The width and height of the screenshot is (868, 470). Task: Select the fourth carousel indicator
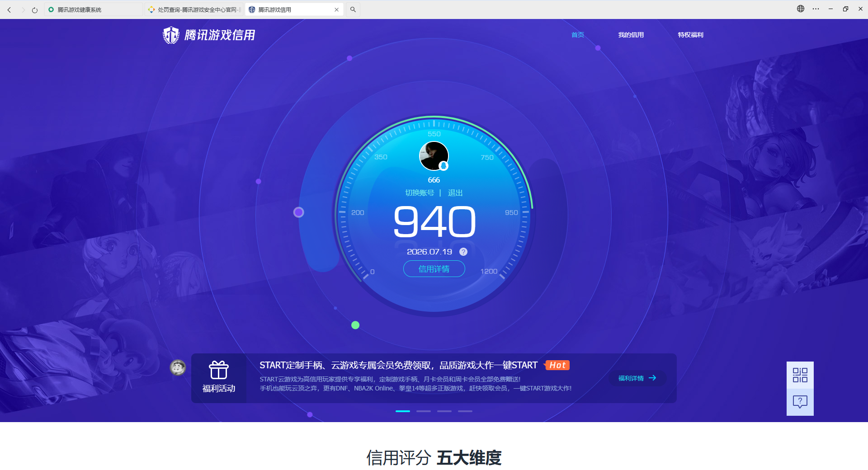click(465, 411)
